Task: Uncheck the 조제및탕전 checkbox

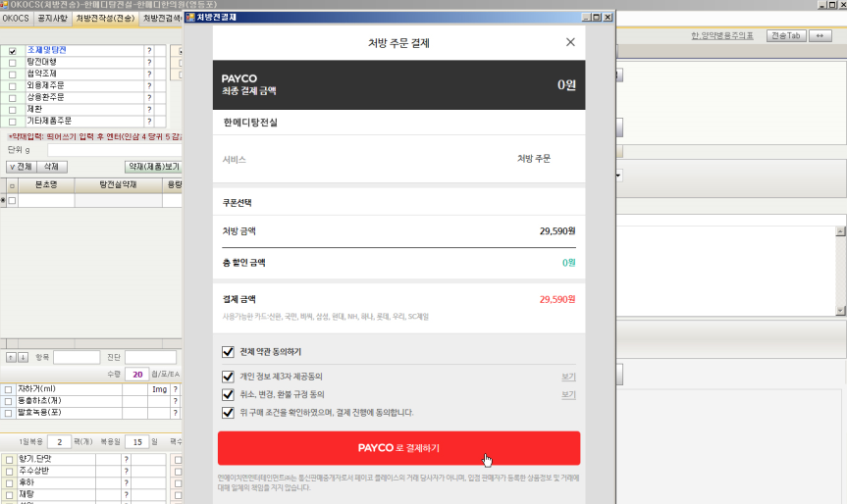Action: pyautogui.click(x=13, y=51)
